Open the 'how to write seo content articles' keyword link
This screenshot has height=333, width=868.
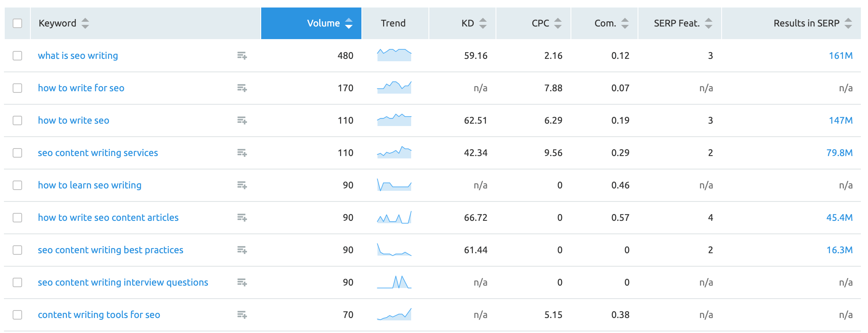(x=108, y=218)
